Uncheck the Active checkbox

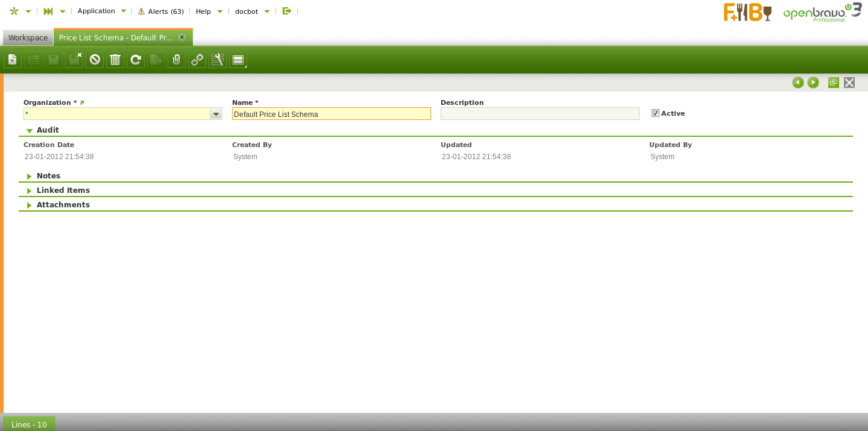655,113
